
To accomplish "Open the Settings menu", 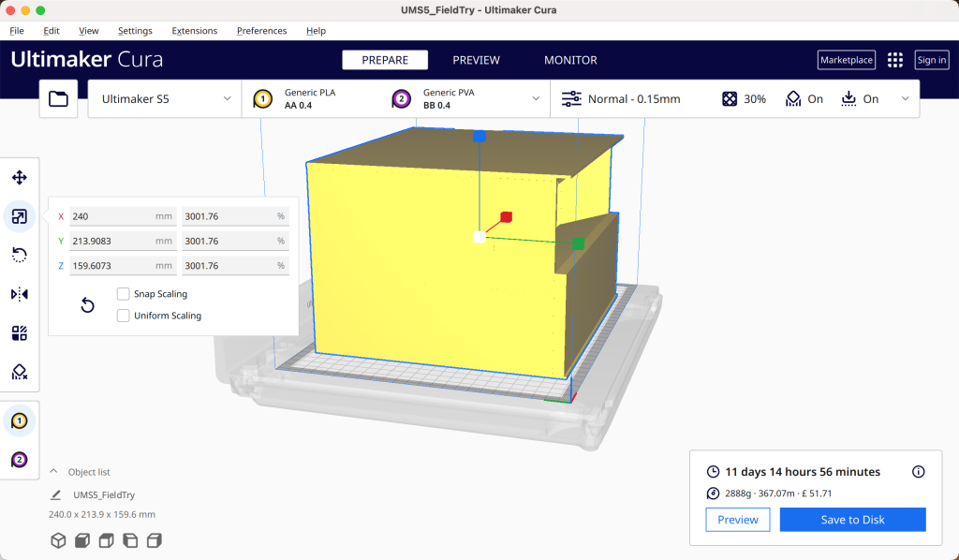I will (x=135, y=31).
